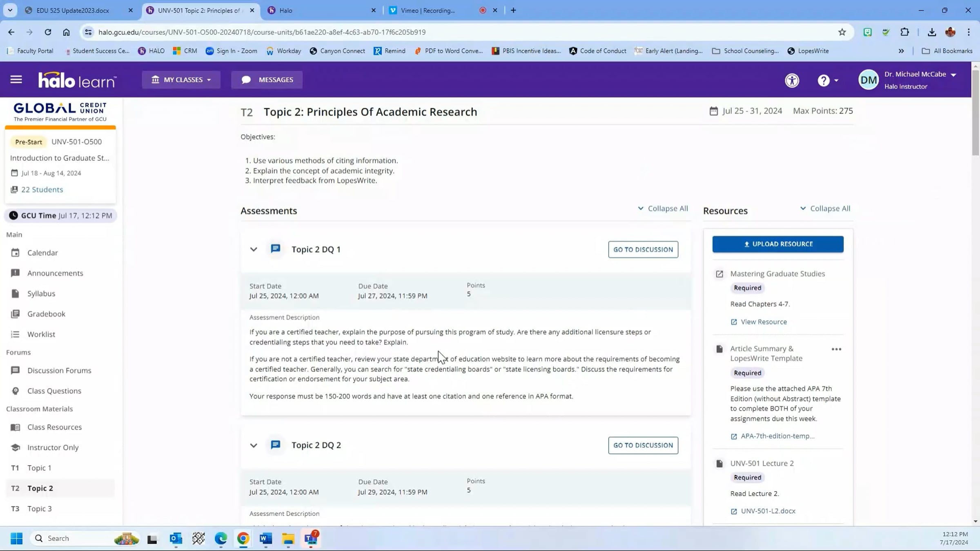Image resolution: width=980 pixels, height=551 pixels.
Task: Click three-dot menu beside Article Summary resource
Action: coord(836,349)
